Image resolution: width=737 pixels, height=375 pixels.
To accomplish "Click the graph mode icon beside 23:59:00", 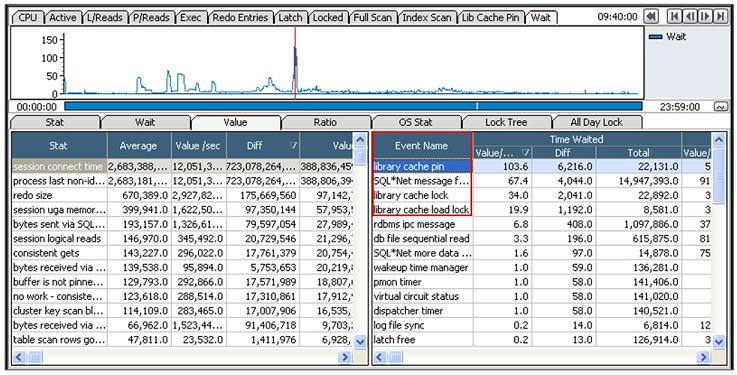I will click(x=720, y=107).
